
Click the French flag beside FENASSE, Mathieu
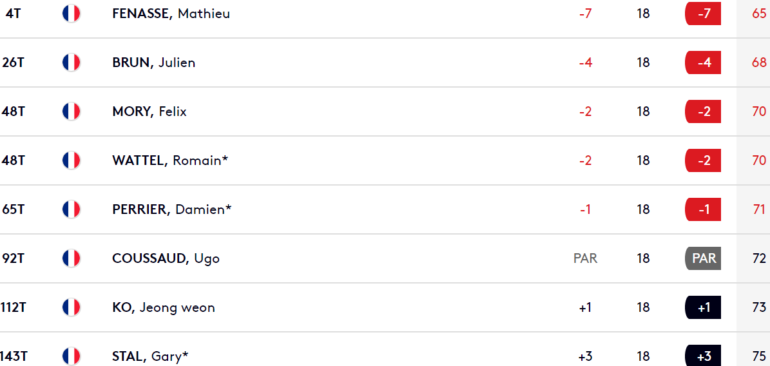[x=71, y=13]
